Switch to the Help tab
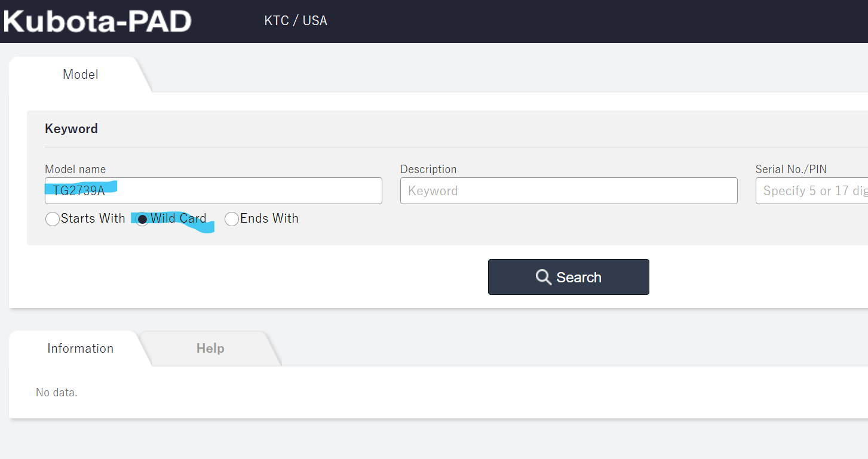Viewport: 868px width, 459px height. click(x=210, y=349)
